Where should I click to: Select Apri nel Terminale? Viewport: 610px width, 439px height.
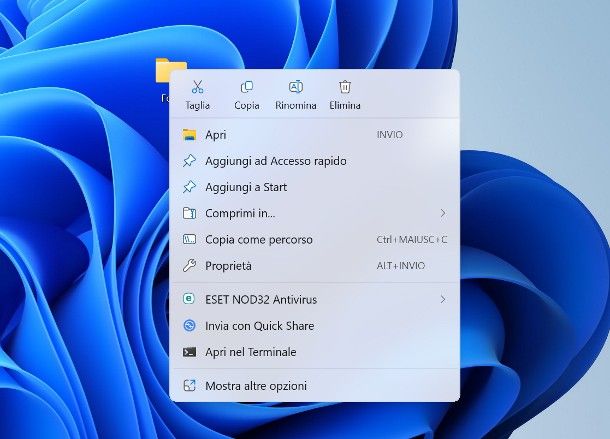pos(315,352)
